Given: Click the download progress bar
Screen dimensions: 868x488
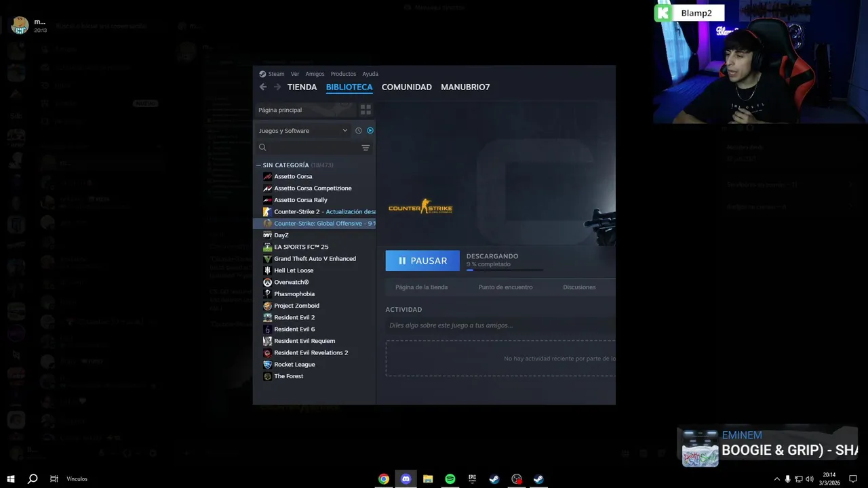Looking at the screenshot, I should coord(505,270).
